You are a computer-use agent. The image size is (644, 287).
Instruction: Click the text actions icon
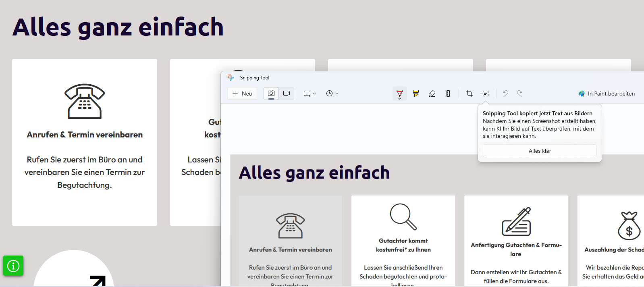coord(486,94)
